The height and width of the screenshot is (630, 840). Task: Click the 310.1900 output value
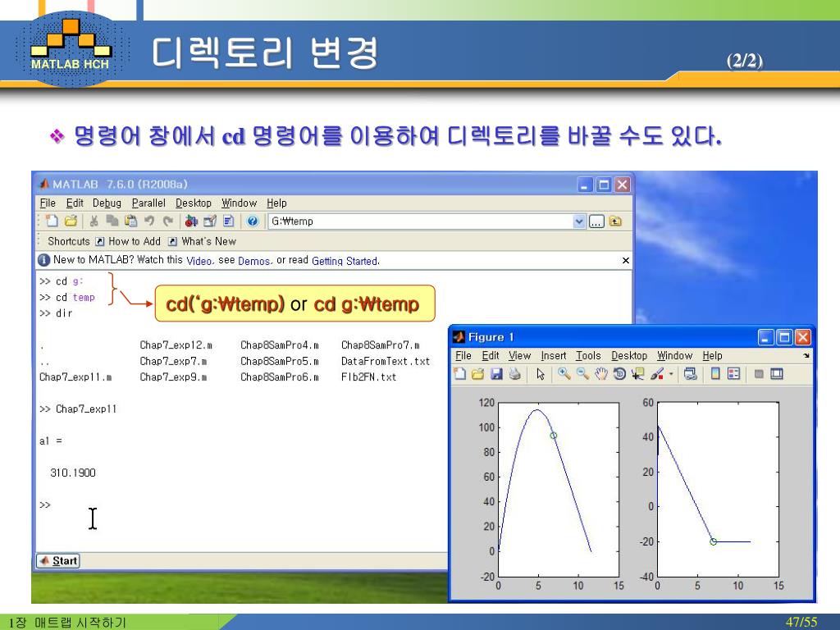tap(73, 472)
